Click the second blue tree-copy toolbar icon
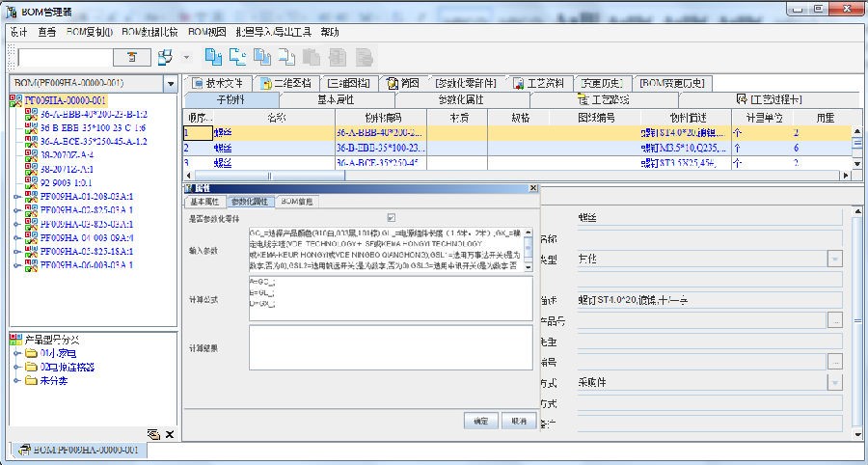The image size is (868, 465). point(237,57)
